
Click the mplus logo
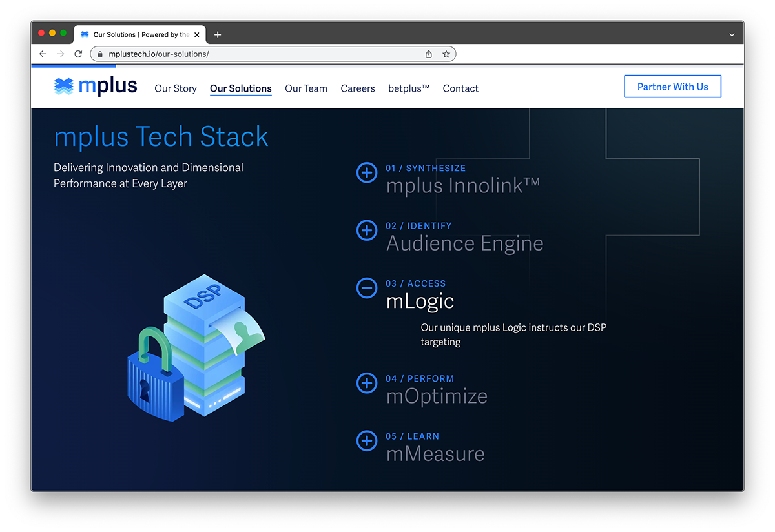coord(96,87)
